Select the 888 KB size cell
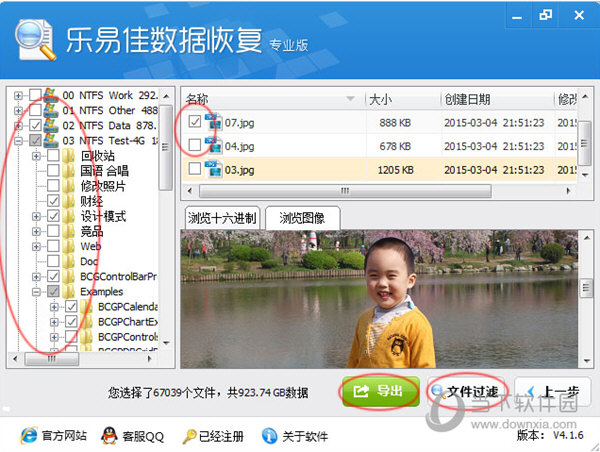 395,122
